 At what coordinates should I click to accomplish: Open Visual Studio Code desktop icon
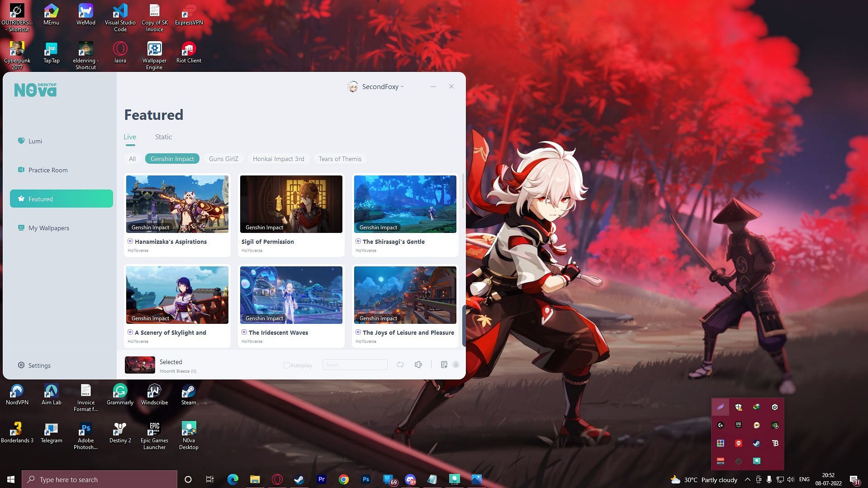click(x=120, y=18)
